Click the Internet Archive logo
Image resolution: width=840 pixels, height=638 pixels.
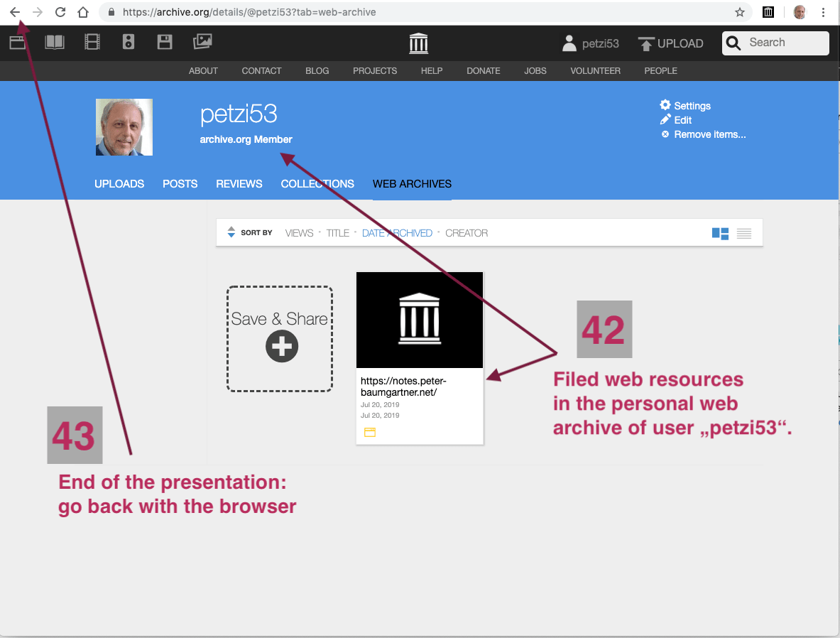tap(419, 43)
